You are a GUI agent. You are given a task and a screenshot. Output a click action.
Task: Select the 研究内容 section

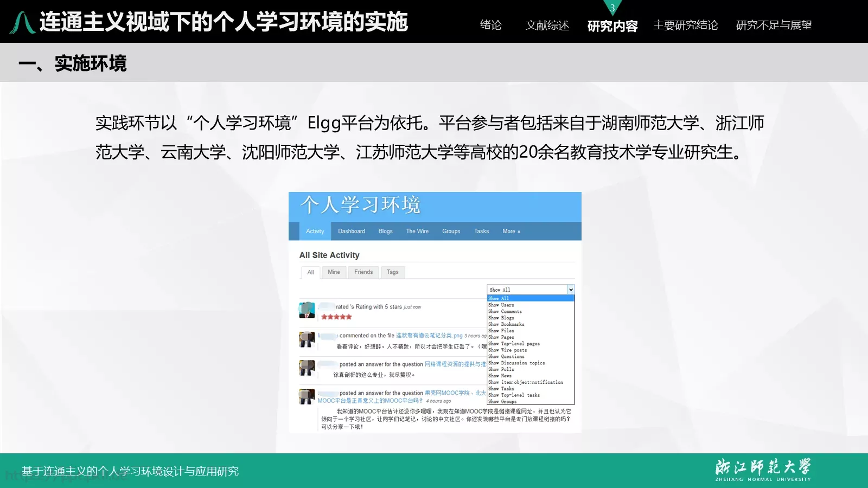[612, 25]
